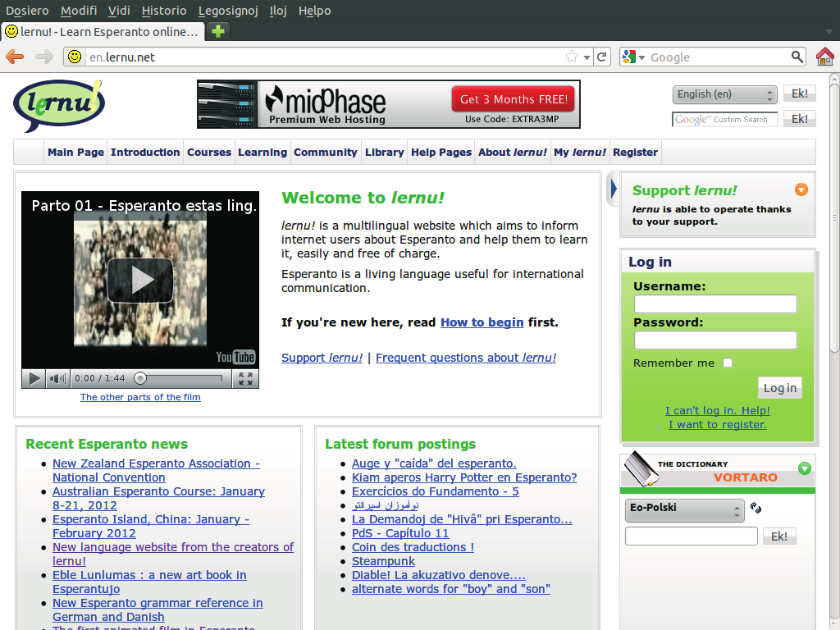Open the Legosignoj menu

(228, 11)
